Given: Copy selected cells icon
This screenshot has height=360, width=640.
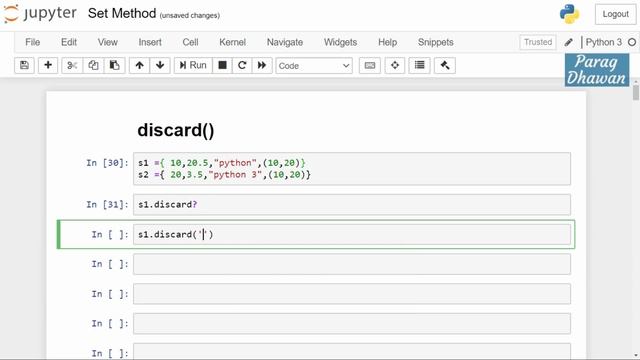Looking at the screenshot, I should tap(93, 65).
